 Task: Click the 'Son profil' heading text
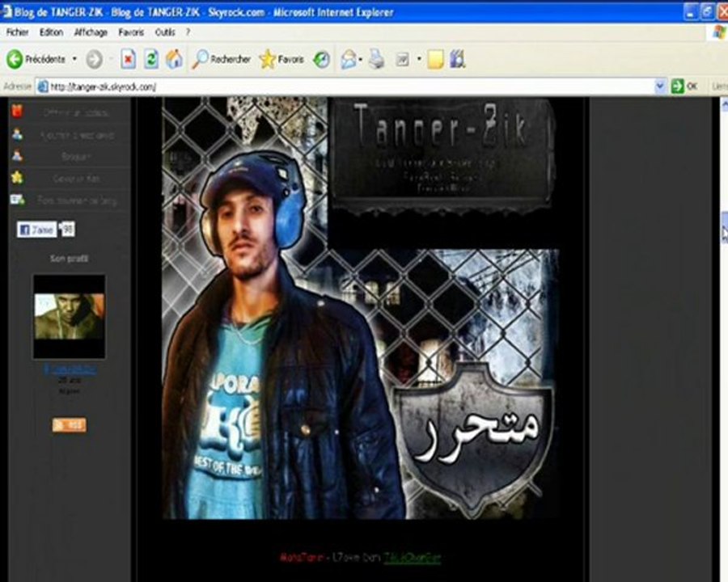pyautogui.click(x=69, y=259)
